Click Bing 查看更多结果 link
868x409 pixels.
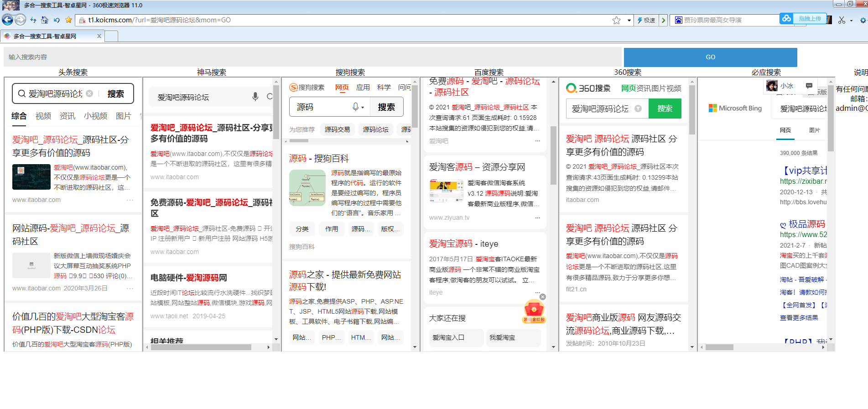click(x=799, y=318)
